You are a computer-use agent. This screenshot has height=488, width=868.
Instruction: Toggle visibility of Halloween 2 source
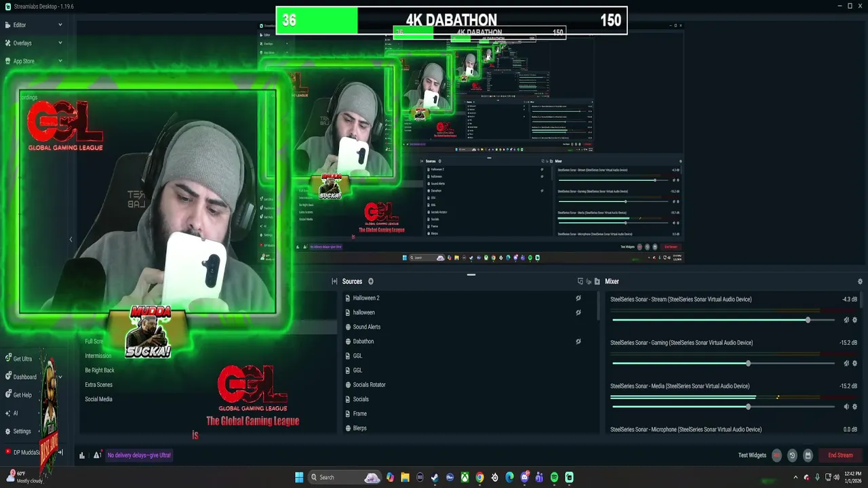(x=578, y=298)
